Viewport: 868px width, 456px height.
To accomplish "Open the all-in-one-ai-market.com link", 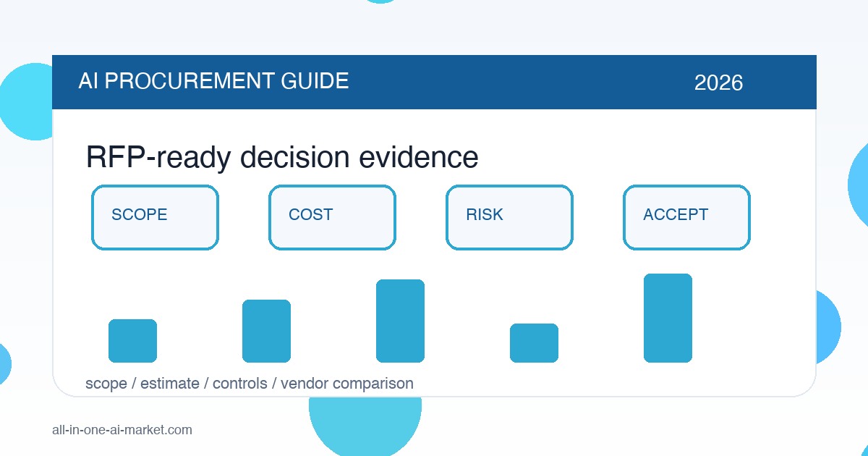I will pyautogui.click(x=122, y=430).
